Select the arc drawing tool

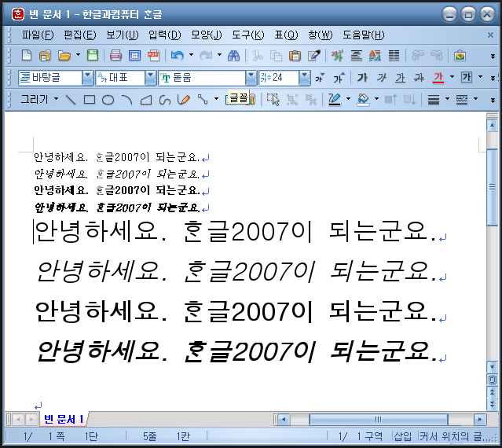click(x=127, y=100)
